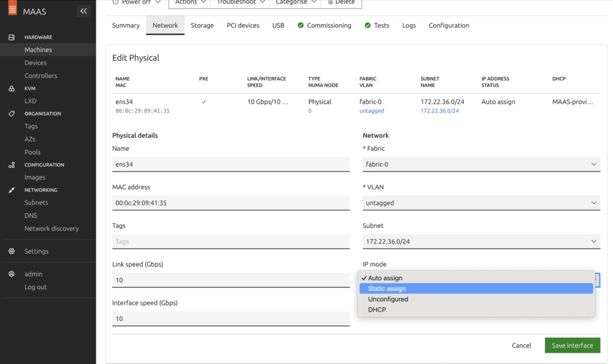Click the MAAS-provi… DHCP cell

pyautogui.click(x=572, y=102)
